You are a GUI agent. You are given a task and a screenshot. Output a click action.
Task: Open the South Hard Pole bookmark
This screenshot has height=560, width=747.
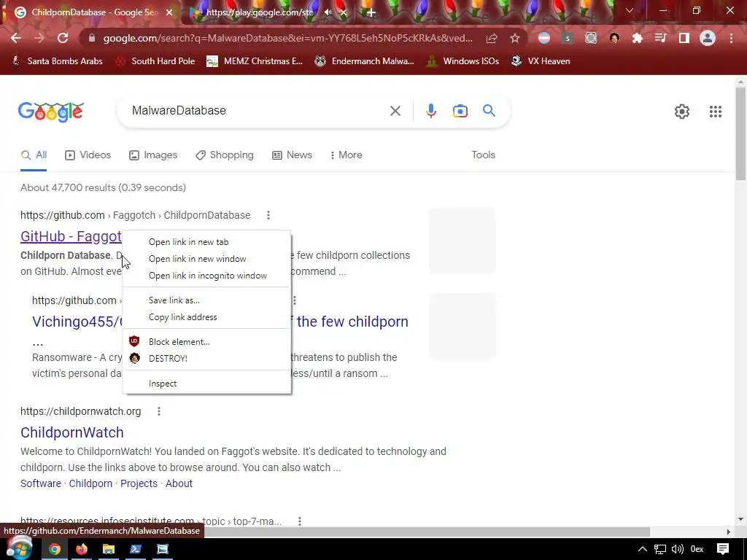tap(155, 61)
